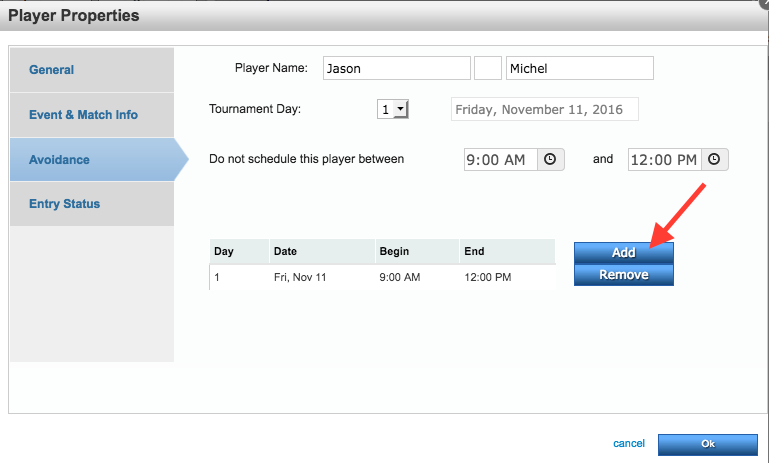Confirm with the Ok button

pos(707,443)
